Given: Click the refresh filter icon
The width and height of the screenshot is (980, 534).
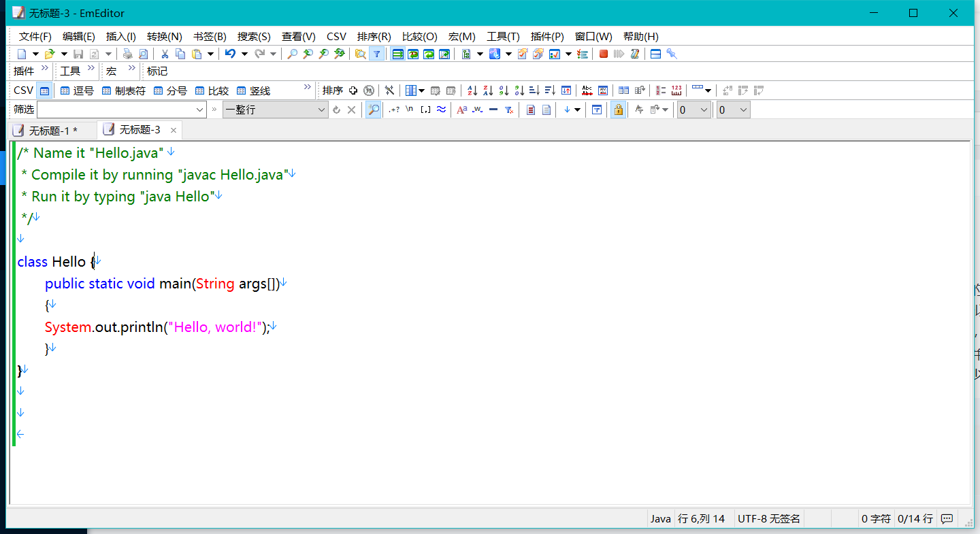Looking at the screenshot, I should click(x=336, y=110).
